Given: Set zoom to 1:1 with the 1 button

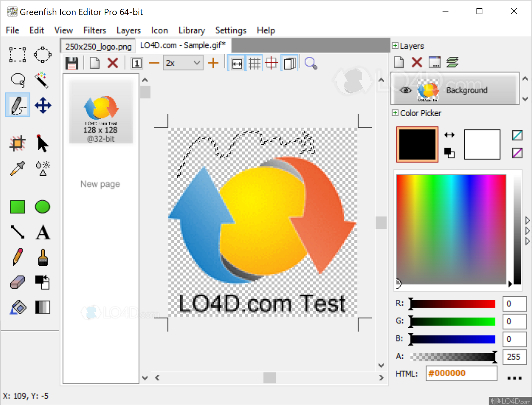Looking at the screenshot, I should pyautogui.click(x=137, y=63).
